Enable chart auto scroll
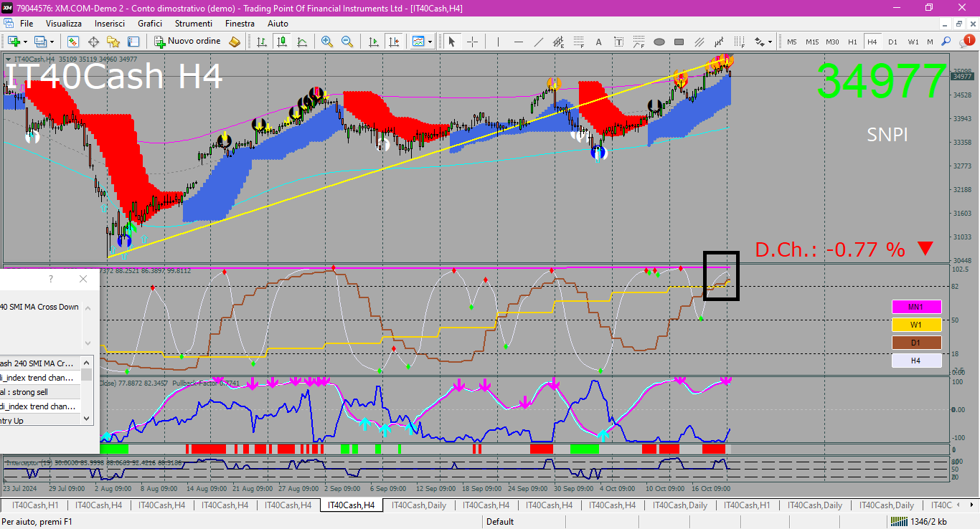The image size is (980, 529). [373, 42]
